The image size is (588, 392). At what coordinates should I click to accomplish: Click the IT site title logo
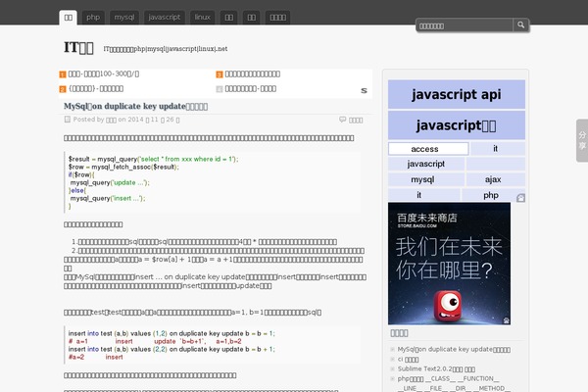point(78,48)
